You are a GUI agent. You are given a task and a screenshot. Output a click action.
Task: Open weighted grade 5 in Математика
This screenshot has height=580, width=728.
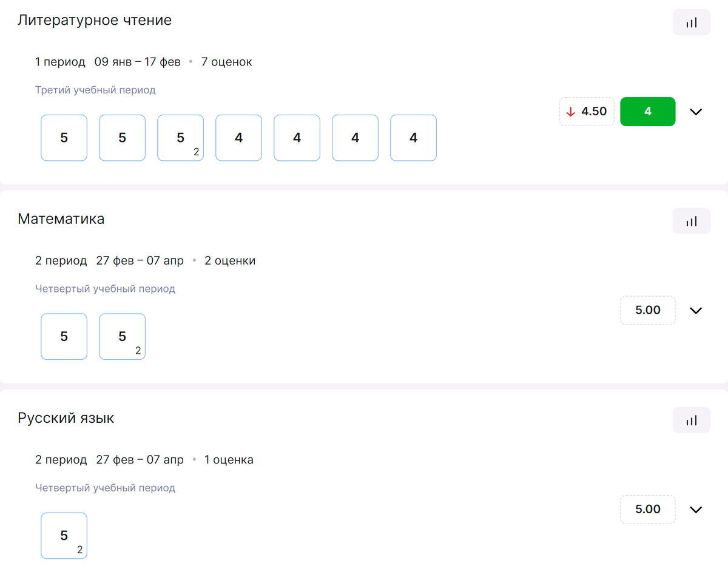pos(123,337)
